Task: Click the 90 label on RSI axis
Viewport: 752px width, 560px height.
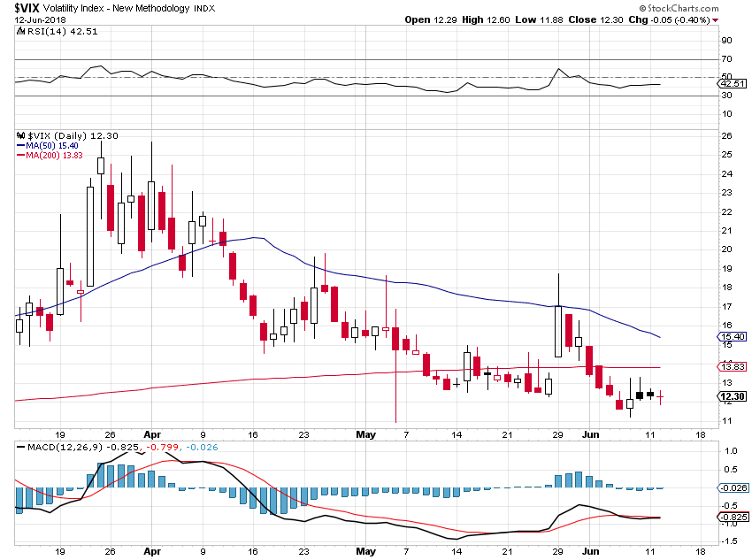Action: tap(727, 41)
